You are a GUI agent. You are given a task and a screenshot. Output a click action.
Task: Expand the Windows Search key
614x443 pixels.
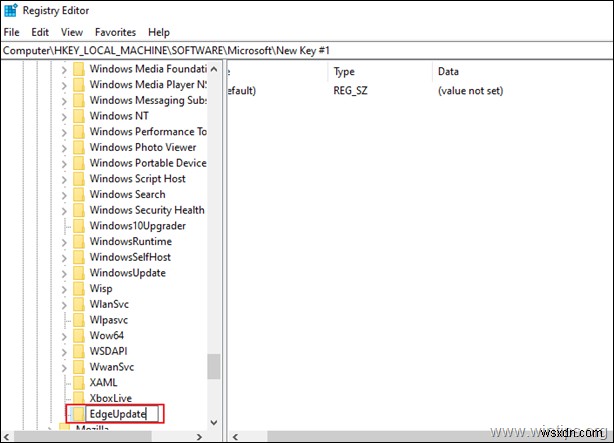(64, 195)
